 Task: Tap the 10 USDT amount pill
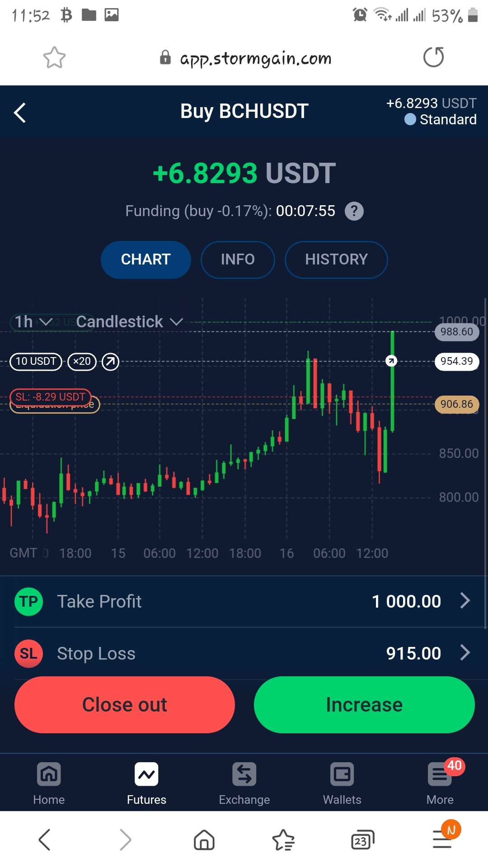click(36, 362)
